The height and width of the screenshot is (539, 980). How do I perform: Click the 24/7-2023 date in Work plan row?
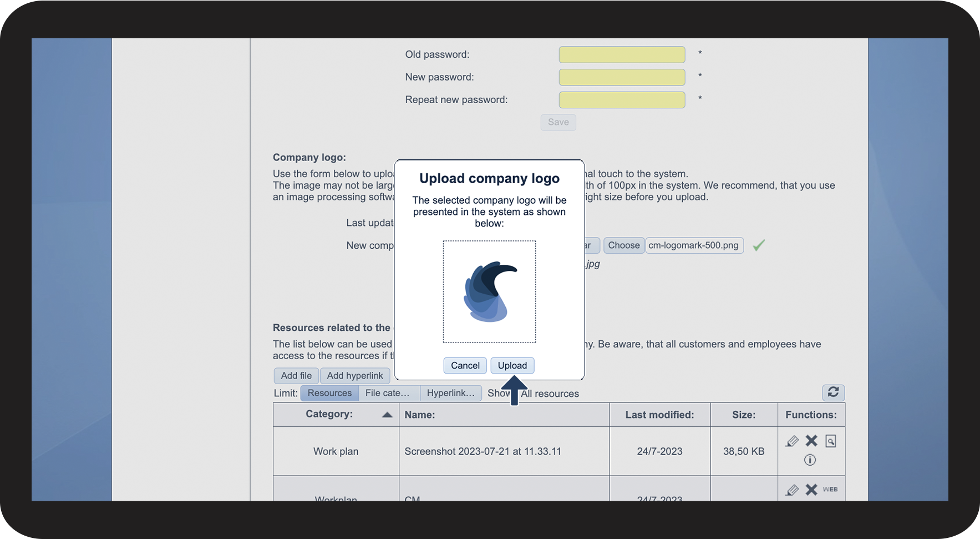(x=659, y=451)
